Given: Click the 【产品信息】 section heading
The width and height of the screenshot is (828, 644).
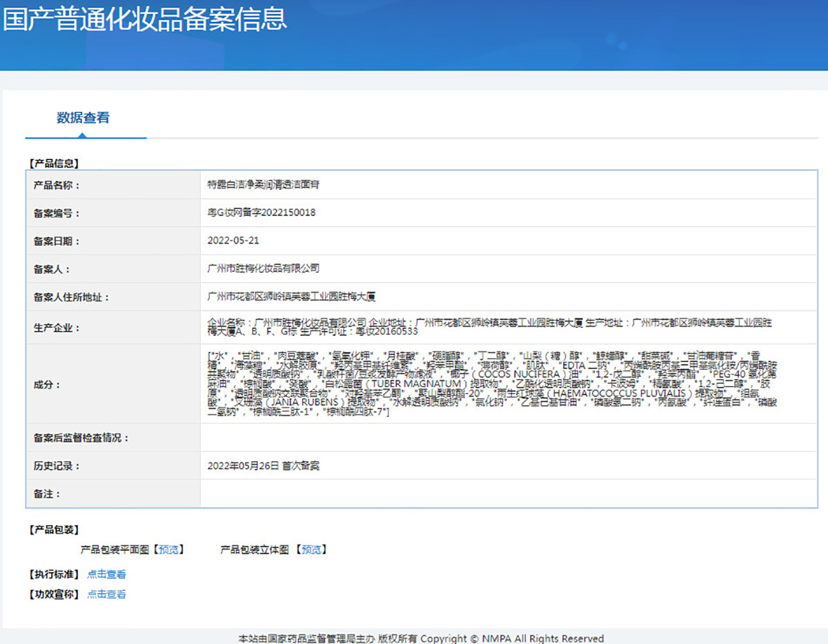Looking at the screenshot, I should point(54,164).
